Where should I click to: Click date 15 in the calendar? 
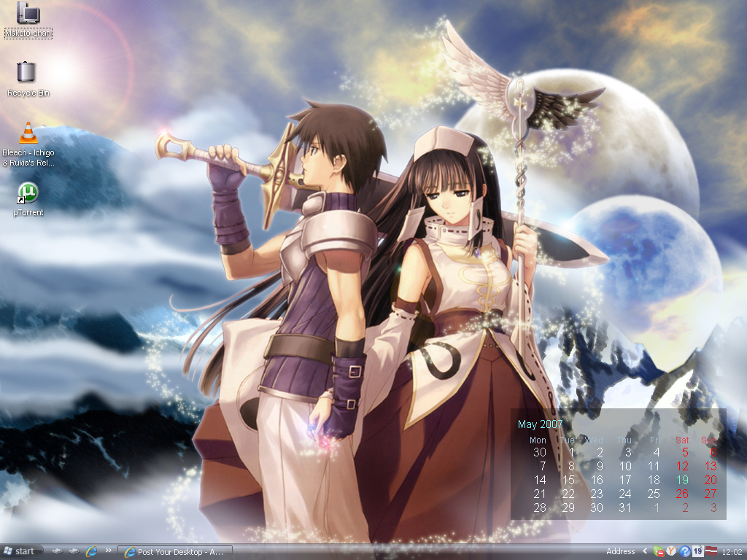[568, 480]
